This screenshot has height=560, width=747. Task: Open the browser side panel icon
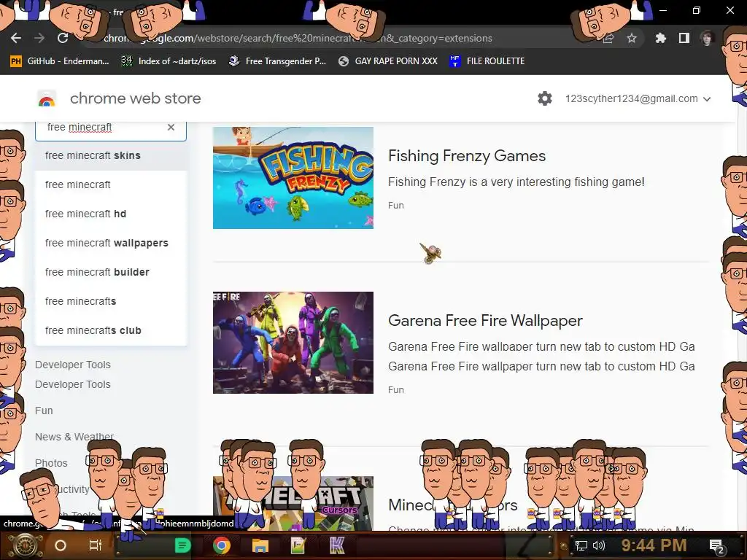684,38
